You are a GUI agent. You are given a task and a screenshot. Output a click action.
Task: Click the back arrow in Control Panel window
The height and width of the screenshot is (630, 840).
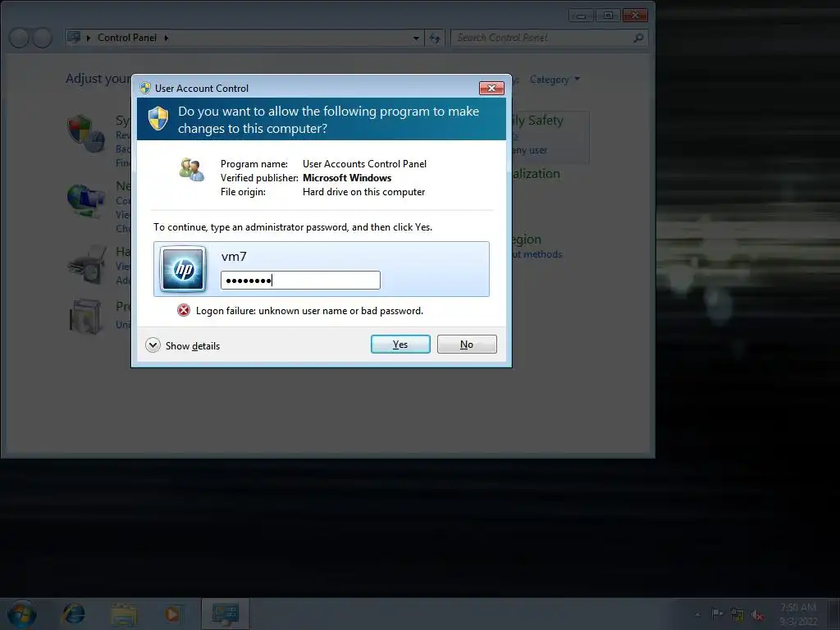coord(20,38)
